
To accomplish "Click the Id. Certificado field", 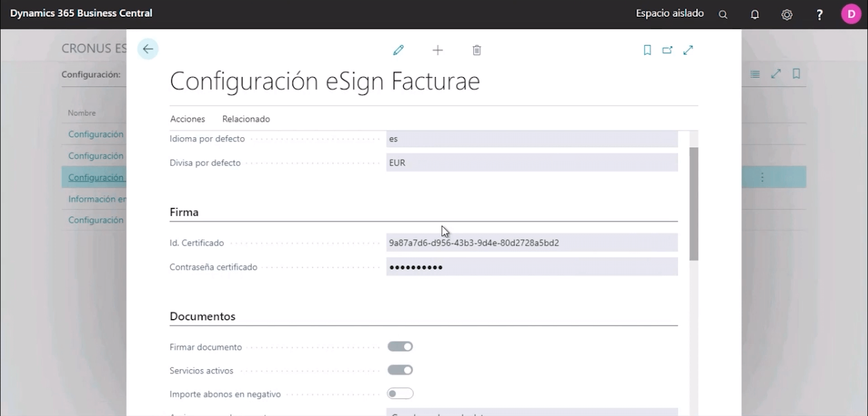I will pos(531,243).
